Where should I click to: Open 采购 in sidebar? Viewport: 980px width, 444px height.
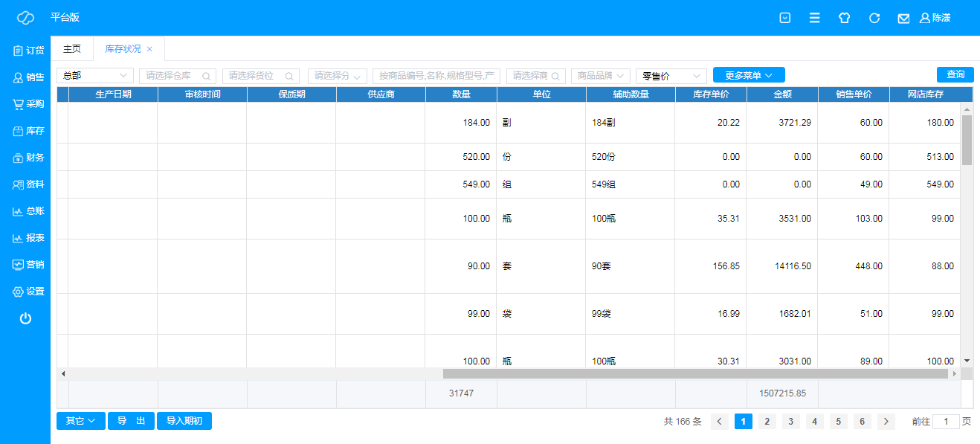click(x=28, y=104)
